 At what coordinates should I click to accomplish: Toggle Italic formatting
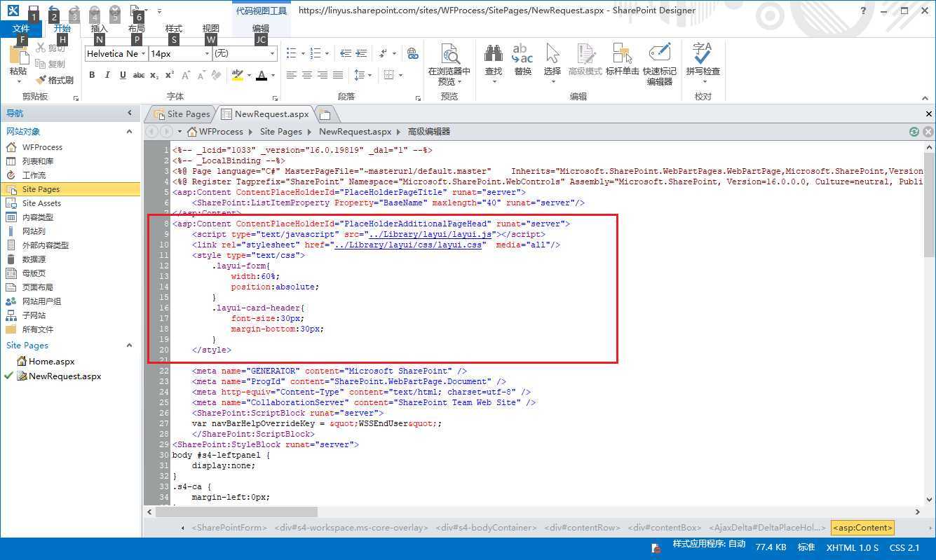click(107, 75)
